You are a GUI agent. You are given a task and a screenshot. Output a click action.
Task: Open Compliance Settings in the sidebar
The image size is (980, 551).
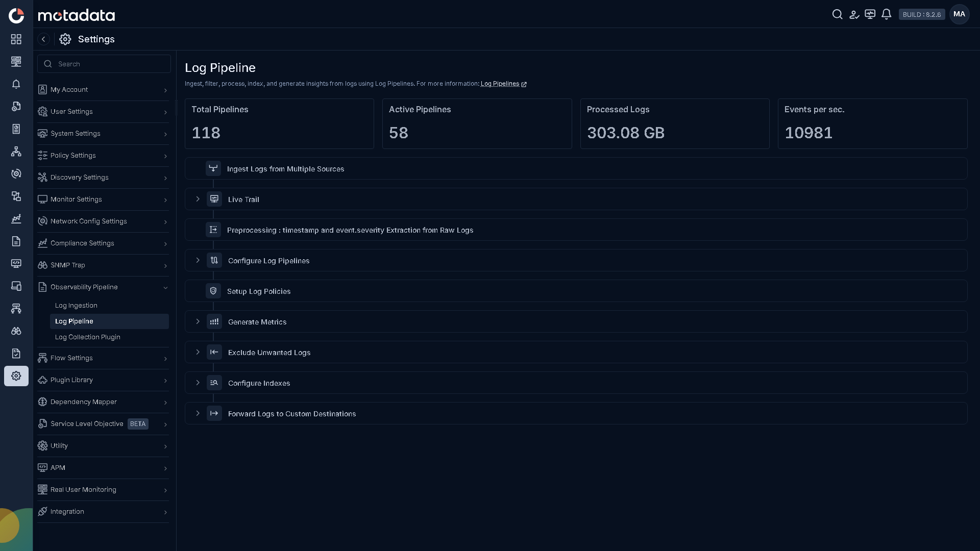coord(103,243)
